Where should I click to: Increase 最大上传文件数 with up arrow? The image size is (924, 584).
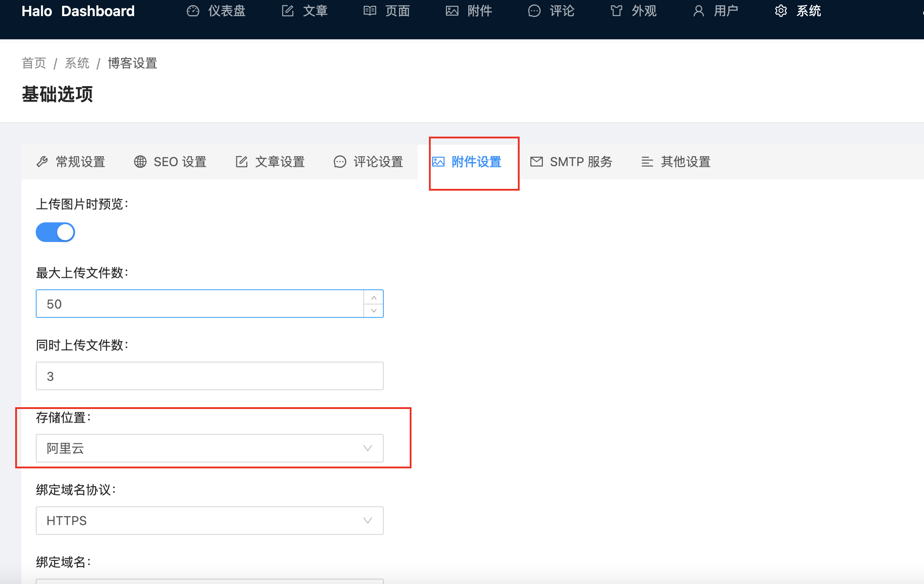[x=374, y=297]
